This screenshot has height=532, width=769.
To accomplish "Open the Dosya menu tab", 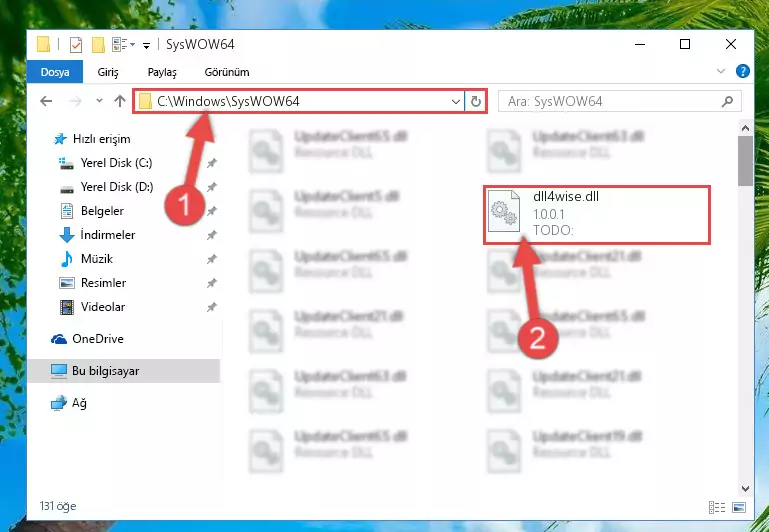I will (55, 72).
